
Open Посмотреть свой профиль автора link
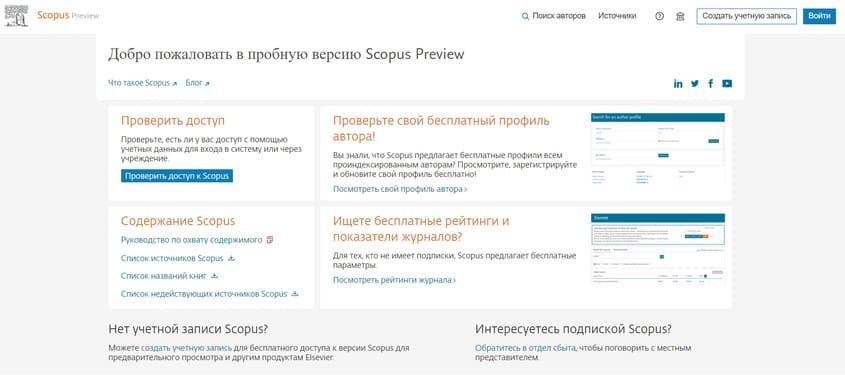click(400, 189)
